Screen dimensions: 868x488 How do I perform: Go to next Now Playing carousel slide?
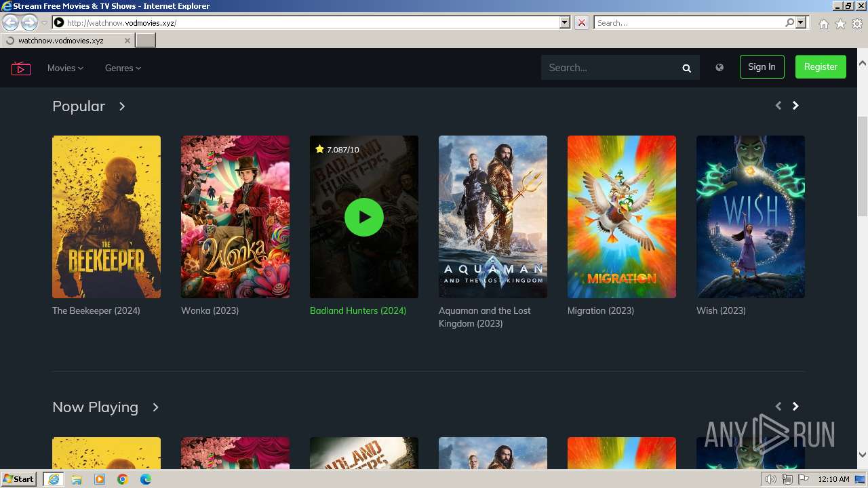795,406
